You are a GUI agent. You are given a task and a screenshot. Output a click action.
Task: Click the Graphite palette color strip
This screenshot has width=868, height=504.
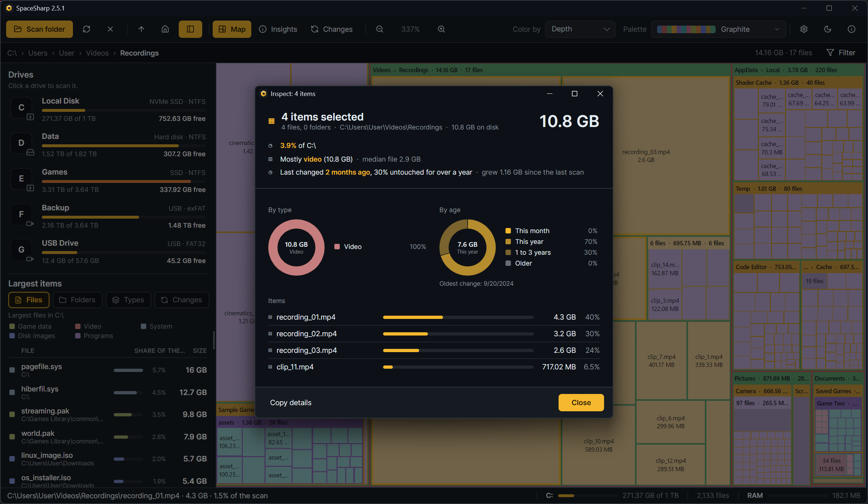coord(686,29)
